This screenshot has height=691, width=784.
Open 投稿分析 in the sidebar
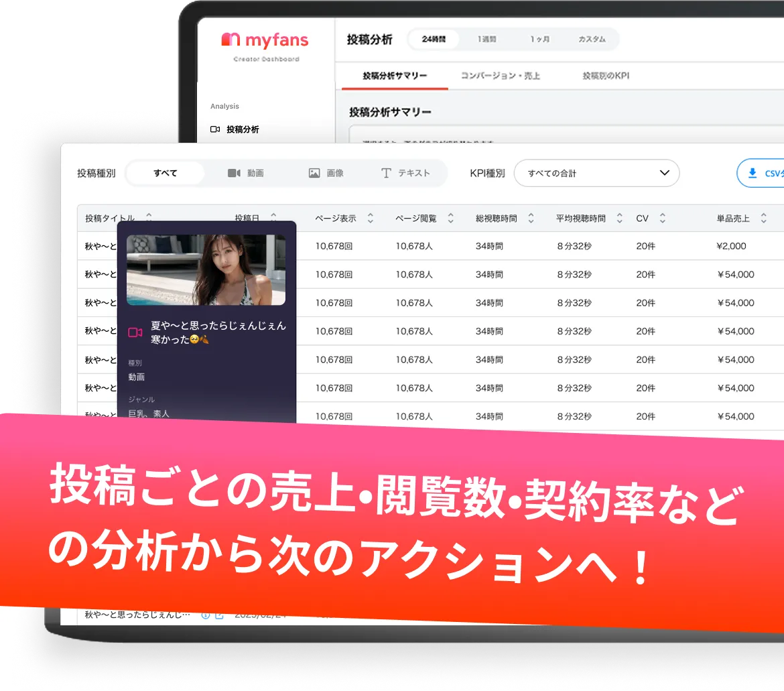[243, 129]
